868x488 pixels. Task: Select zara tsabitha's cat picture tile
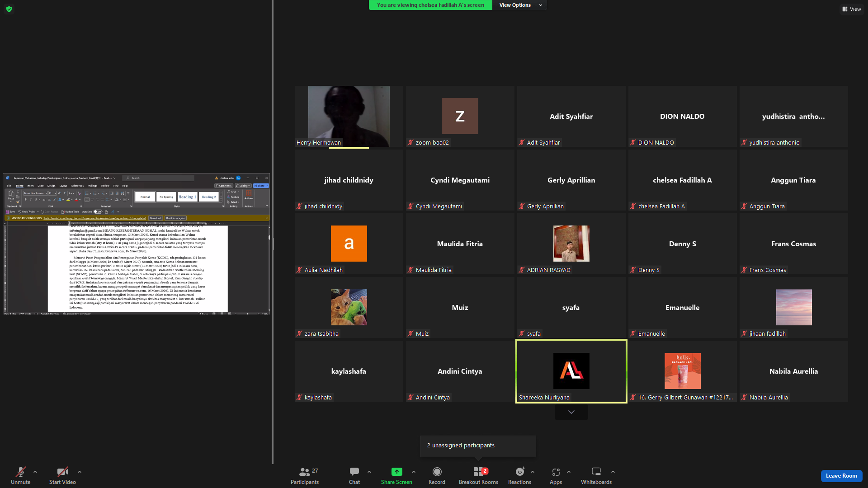point(349,307)
